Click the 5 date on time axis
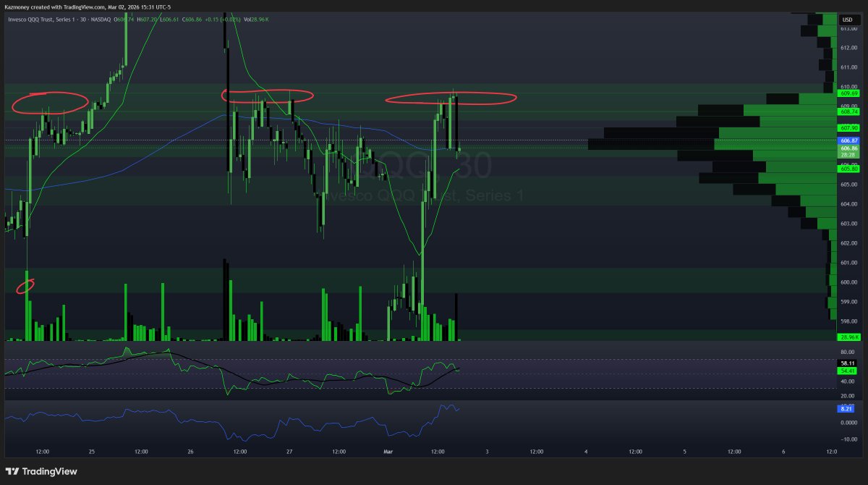The width and height of the screenshot is (868, 485). [x=684, y=452]
